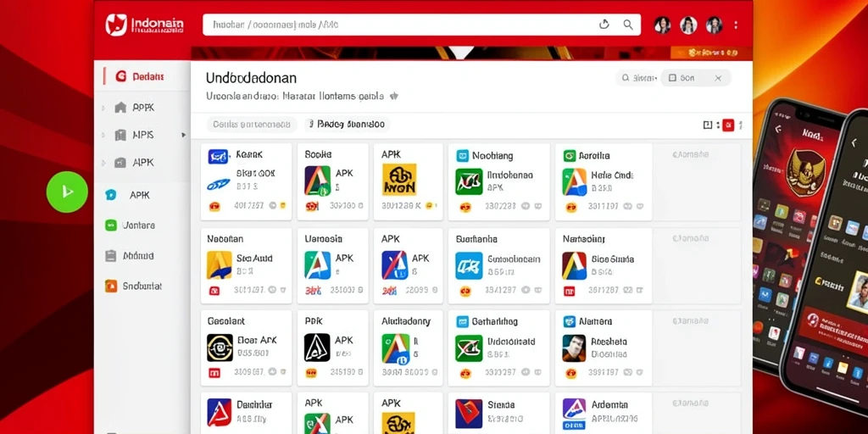Click the red view icon in the list toolbar
Screen dimensions: 868x434
(728, 125)
